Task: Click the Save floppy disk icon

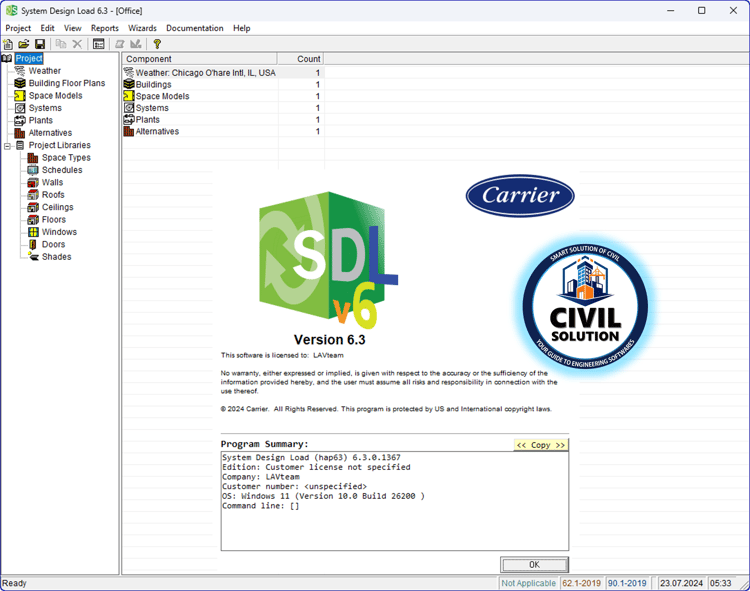Action: pyautogui.click(x=40, y=44)
